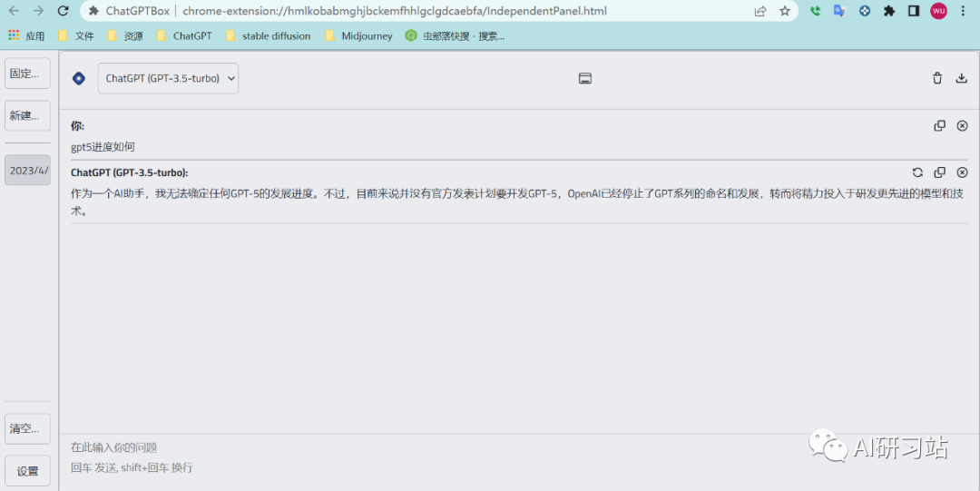
Task: Open the 资源 bookmark folder
Action: point(125,36)
